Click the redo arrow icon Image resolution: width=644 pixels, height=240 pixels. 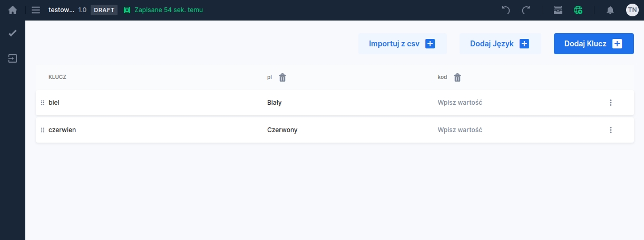526,10
